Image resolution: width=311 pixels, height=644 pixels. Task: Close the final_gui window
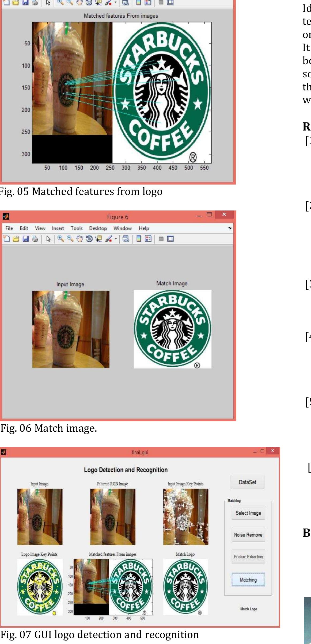coord(272,451)
